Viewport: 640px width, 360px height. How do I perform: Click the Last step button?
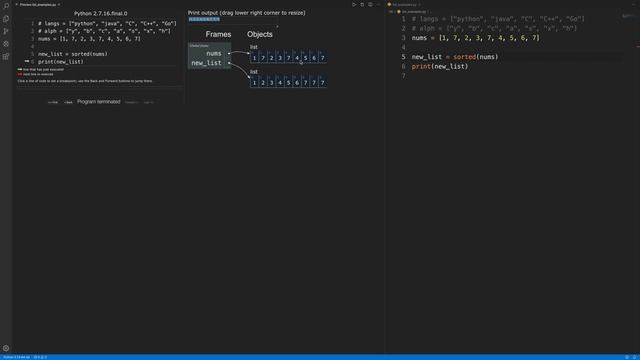(x=149, y=102)
